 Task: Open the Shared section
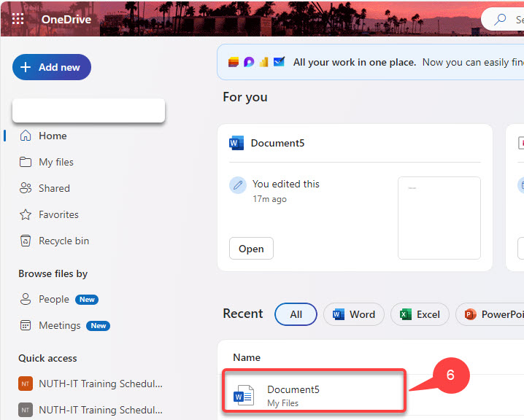click(x=54, y=188)
